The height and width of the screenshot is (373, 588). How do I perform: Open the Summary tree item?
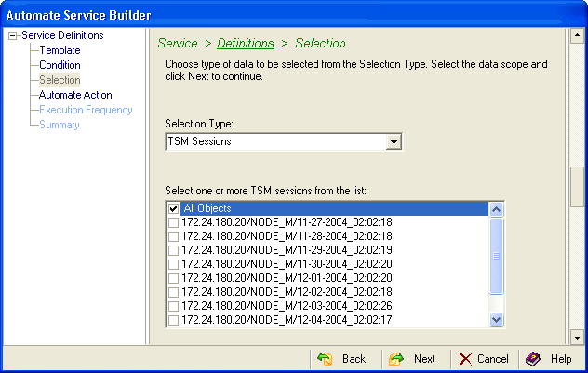pyautogui.click(x=60, y=125)
